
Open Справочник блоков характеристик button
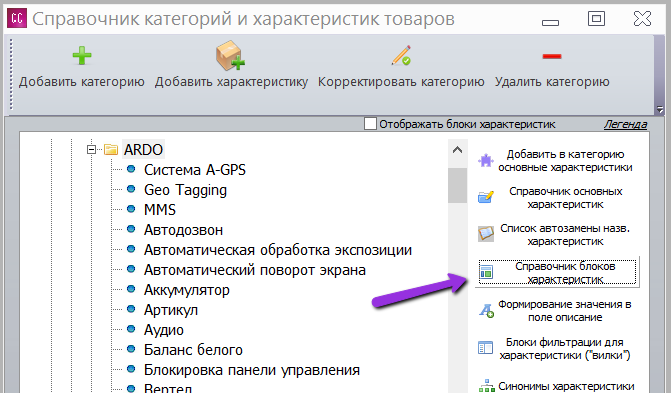point(557,272)
